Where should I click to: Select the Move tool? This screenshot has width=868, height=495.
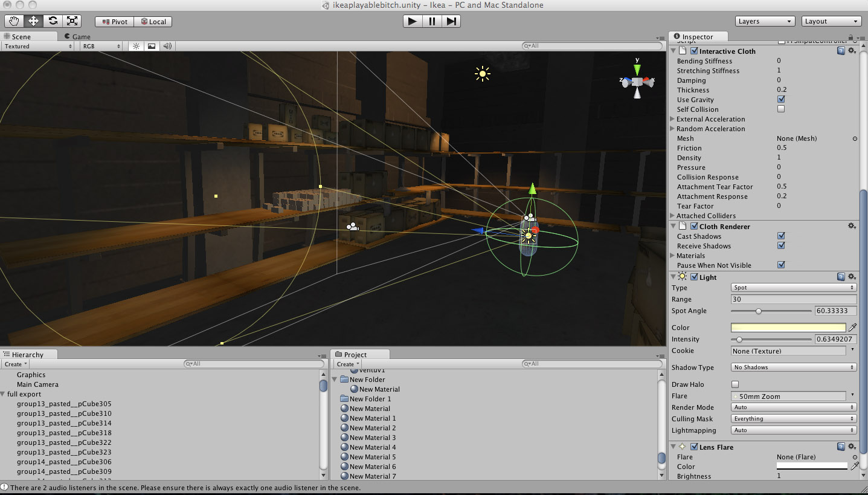pyautogui.click(x=33, y=21)
